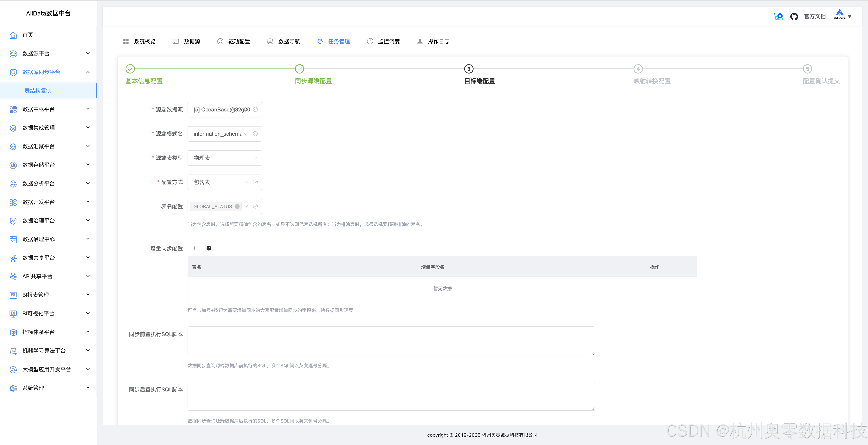Click the 同步前置执行SQL脚本 text area
Viewport: 868px width, 445px height.
coord(391,341)
